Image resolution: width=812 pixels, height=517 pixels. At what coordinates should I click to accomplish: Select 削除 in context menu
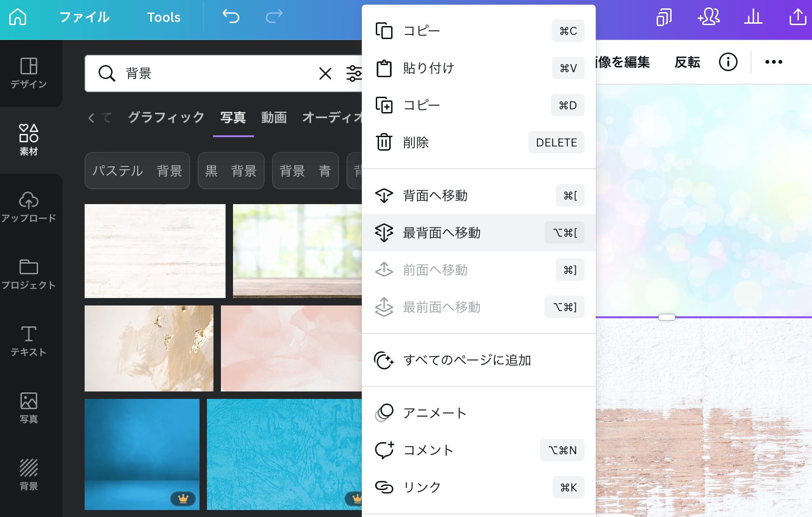tap(479, 142)
